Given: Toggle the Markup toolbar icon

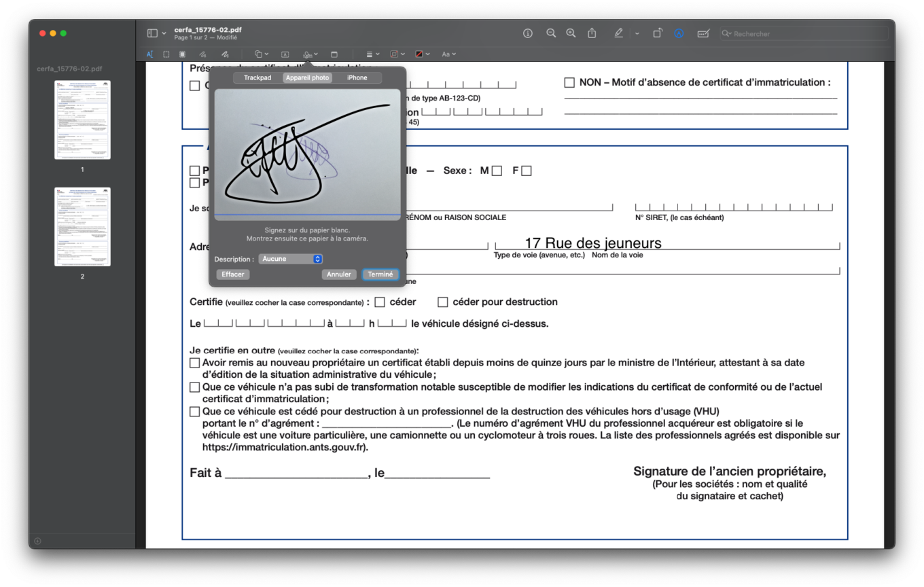Looking at the screenshot, I should point(679,33).
